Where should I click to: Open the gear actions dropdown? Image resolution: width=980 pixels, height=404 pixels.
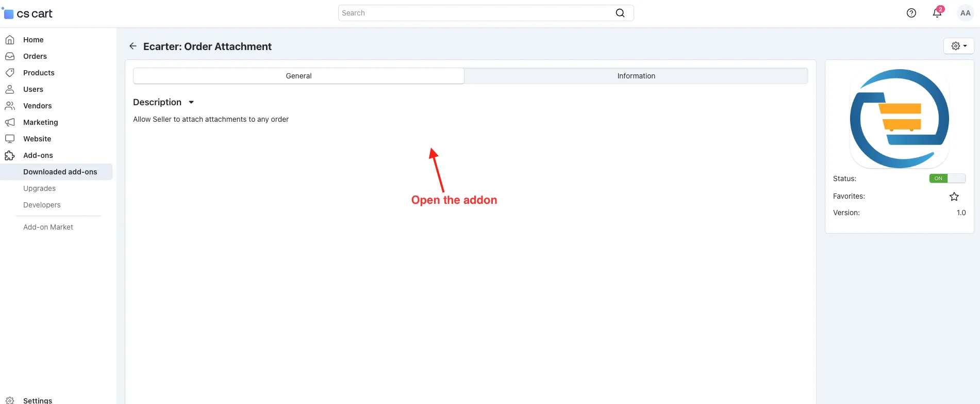coord(959,46)
